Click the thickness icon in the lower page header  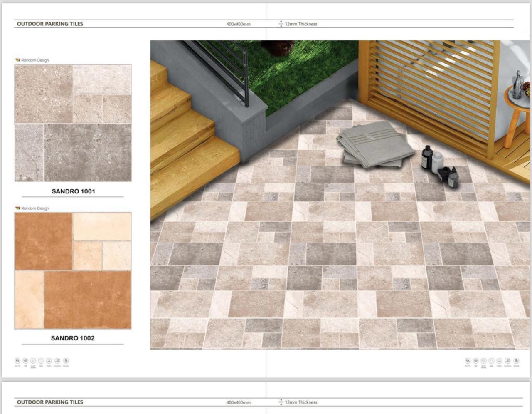[281, 402]
